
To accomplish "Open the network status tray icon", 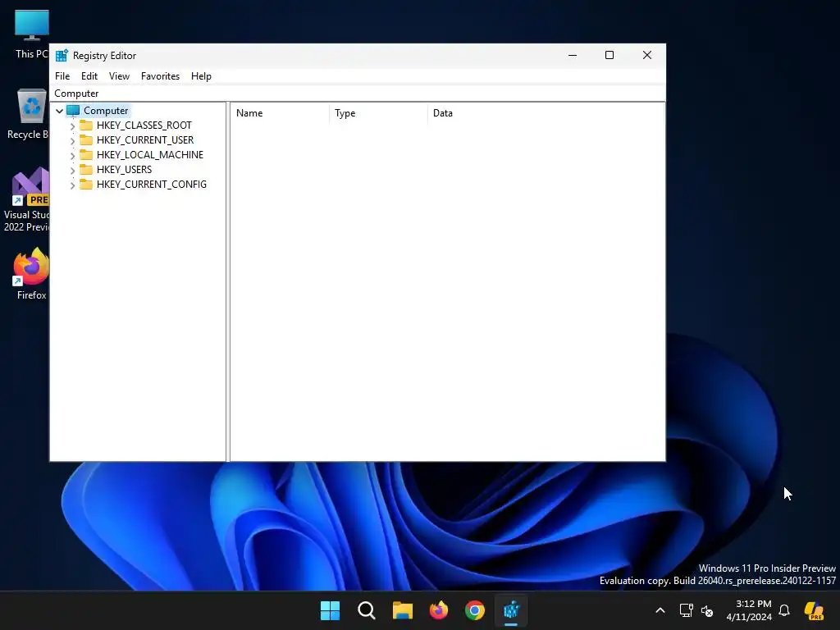I will 687,610.
